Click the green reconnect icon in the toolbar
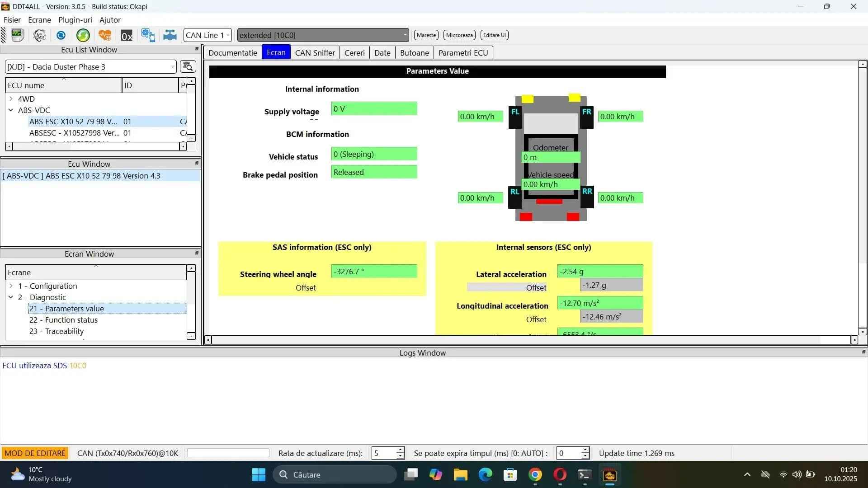868x488 pixels. 83,35
